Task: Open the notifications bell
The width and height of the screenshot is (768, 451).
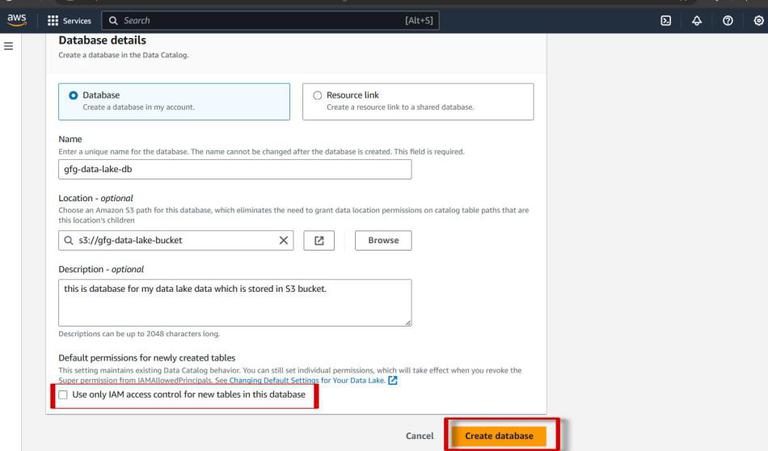Action: pyautogui.click(x=696, y=21)
